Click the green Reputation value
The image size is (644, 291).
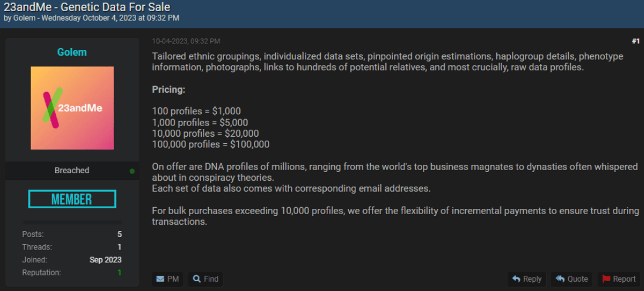(120, 272)
